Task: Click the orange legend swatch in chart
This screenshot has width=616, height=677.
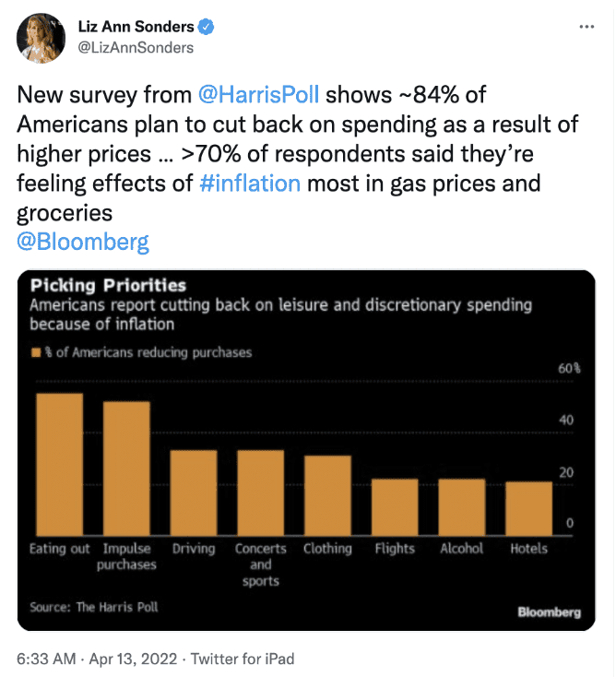Action: coord(36,352)
